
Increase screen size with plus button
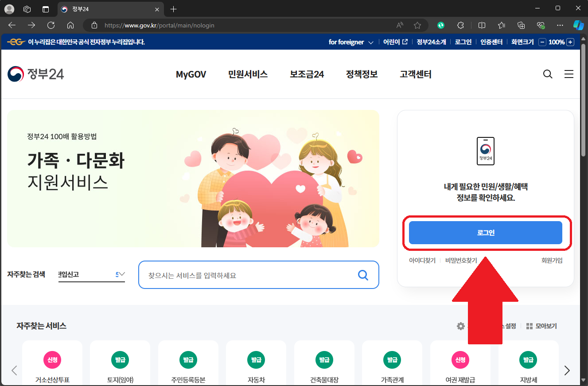tap(571, 42)
